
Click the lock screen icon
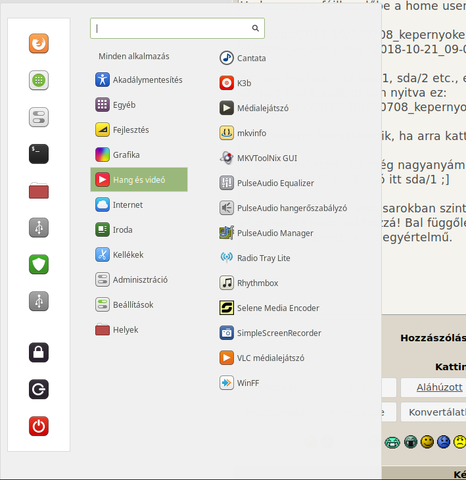point(39,352)
